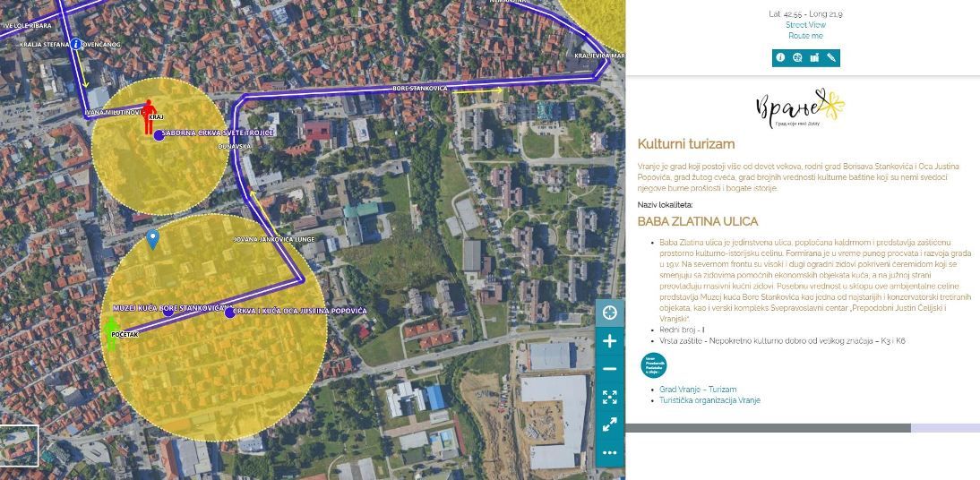This screenshot has width=980, height=480.
Task: Toggle fullscreen map with diagonal arrows
Action: 610,424
